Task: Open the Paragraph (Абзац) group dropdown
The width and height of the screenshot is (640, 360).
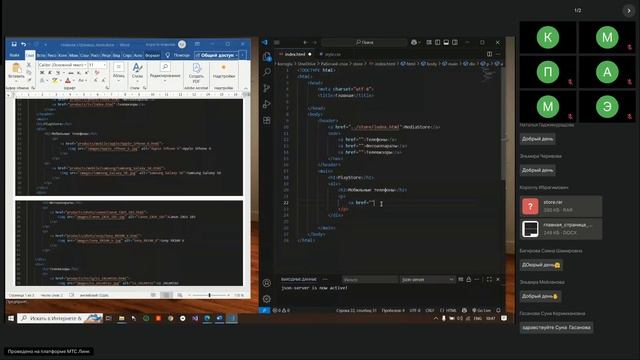Action: [118, 72]
